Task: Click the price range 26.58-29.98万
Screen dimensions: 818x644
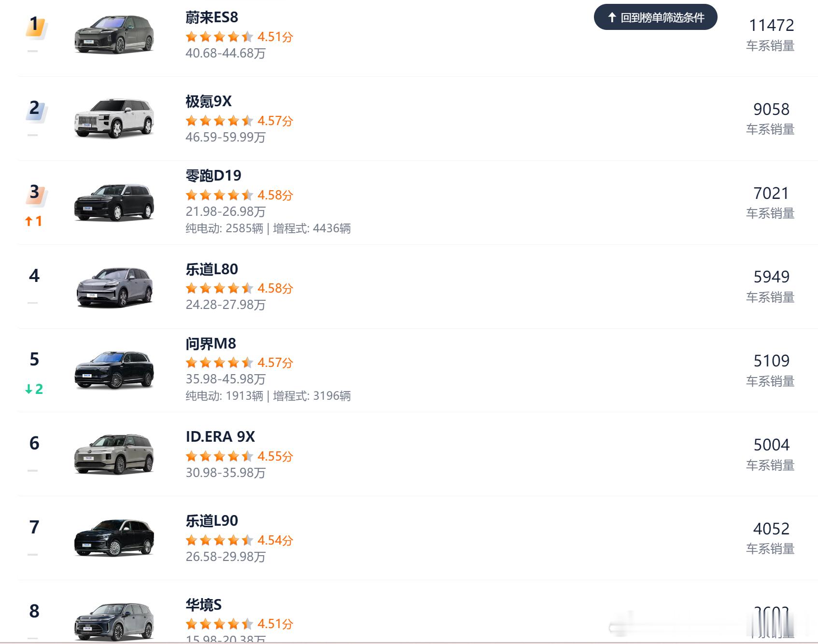Action: (x=226, y=557)
